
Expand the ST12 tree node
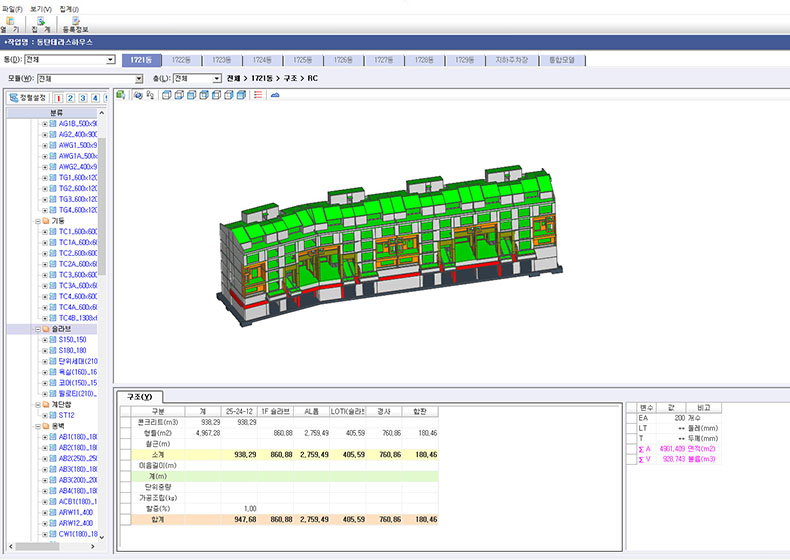[x=45, y=416]
